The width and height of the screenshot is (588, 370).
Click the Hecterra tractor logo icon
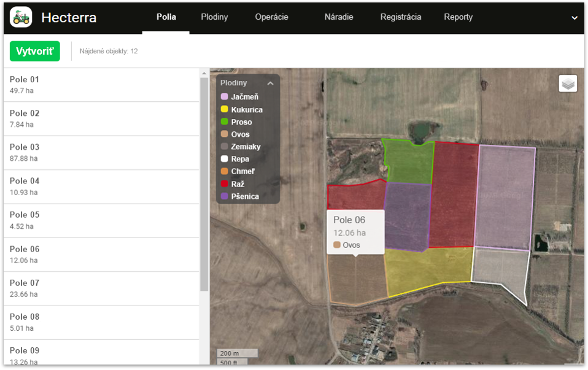pos(21,17)
